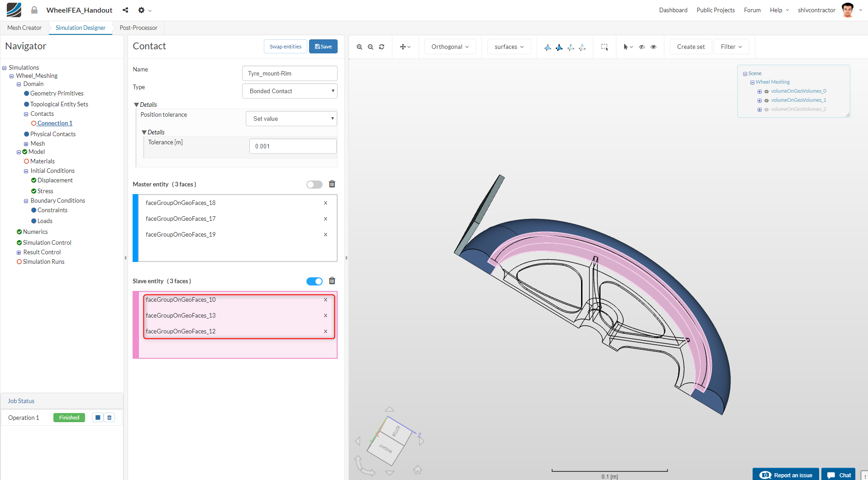This screenshot has height=480, width=868.
Task: Go to Dashboard
Action: (673, 10)
